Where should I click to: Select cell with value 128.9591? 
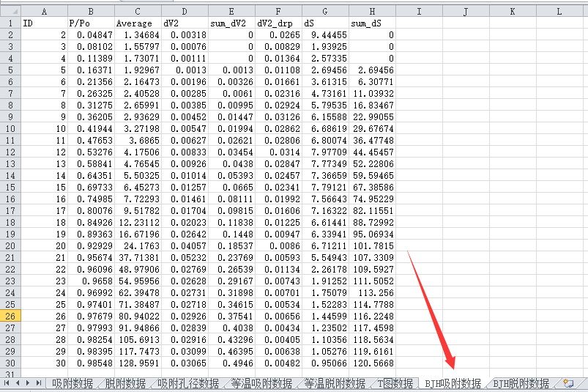coord(138,363)
